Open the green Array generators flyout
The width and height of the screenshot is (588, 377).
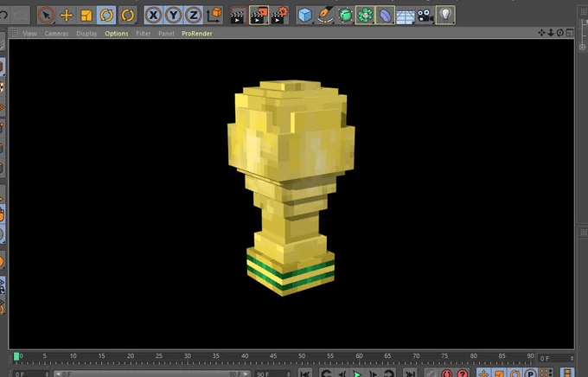click(x=365, y=16)
